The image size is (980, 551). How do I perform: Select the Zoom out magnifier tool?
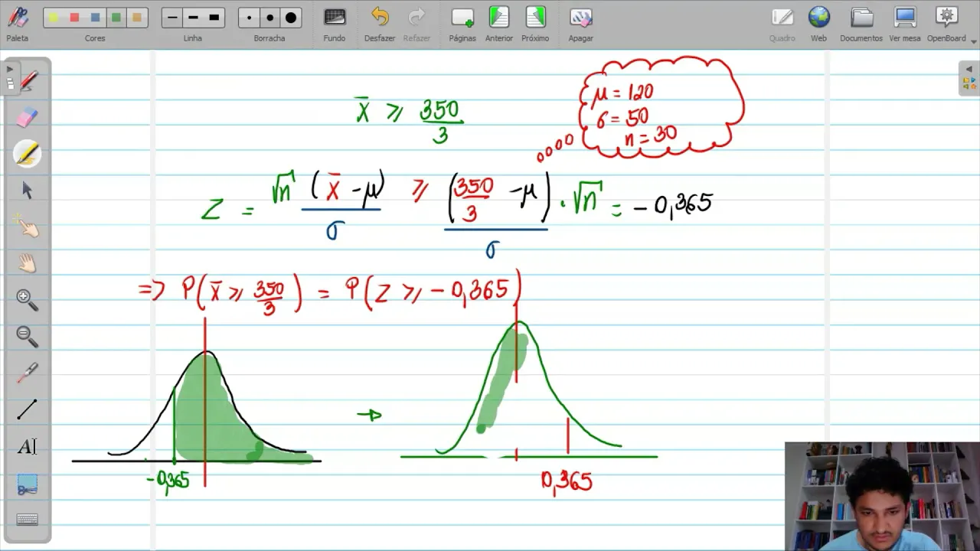pyautogui.click(x=28, y=337)
